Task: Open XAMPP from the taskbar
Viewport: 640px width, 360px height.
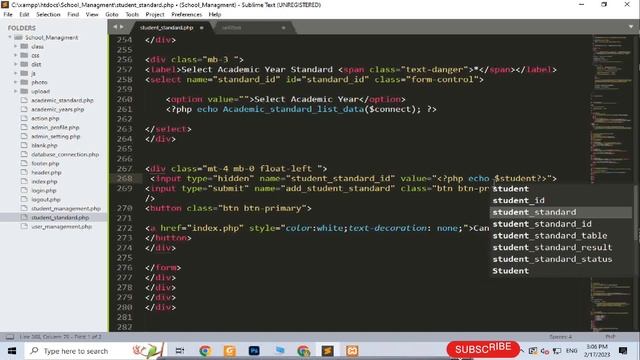Action: tap(352, 351)
